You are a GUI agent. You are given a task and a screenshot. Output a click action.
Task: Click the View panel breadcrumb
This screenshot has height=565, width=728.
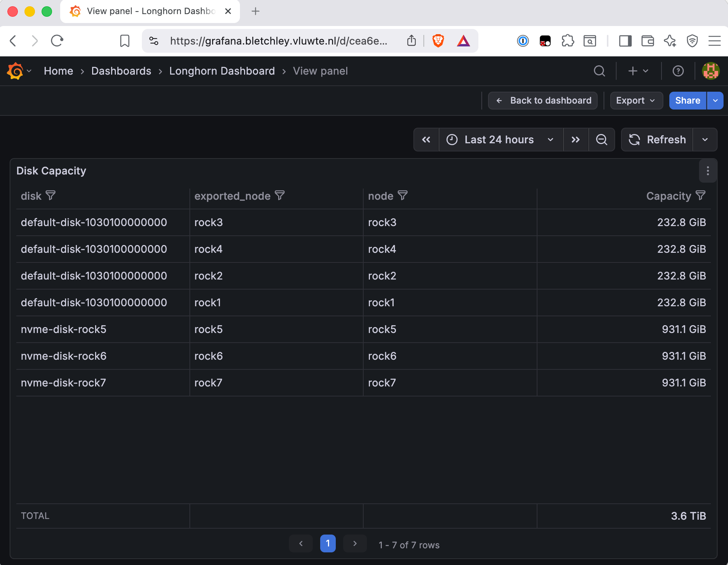[320, 71]
